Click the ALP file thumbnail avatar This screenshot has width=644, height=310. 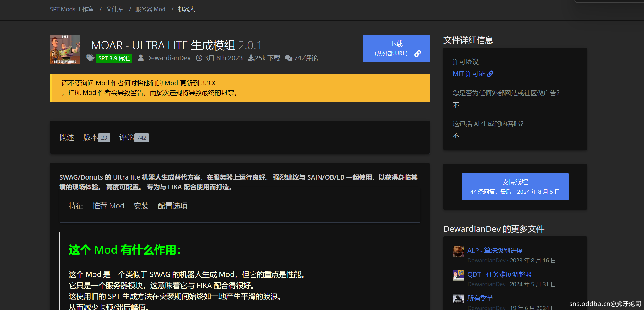tap(458, 251)
